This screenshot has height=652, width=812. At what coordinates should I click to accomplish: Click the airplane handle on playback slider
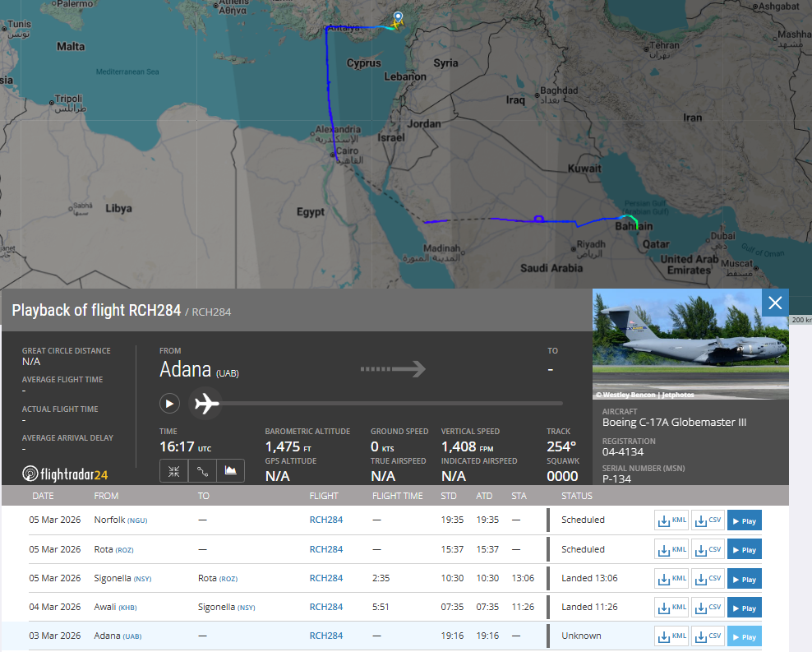pyautogui.click(x=206, y=404)
